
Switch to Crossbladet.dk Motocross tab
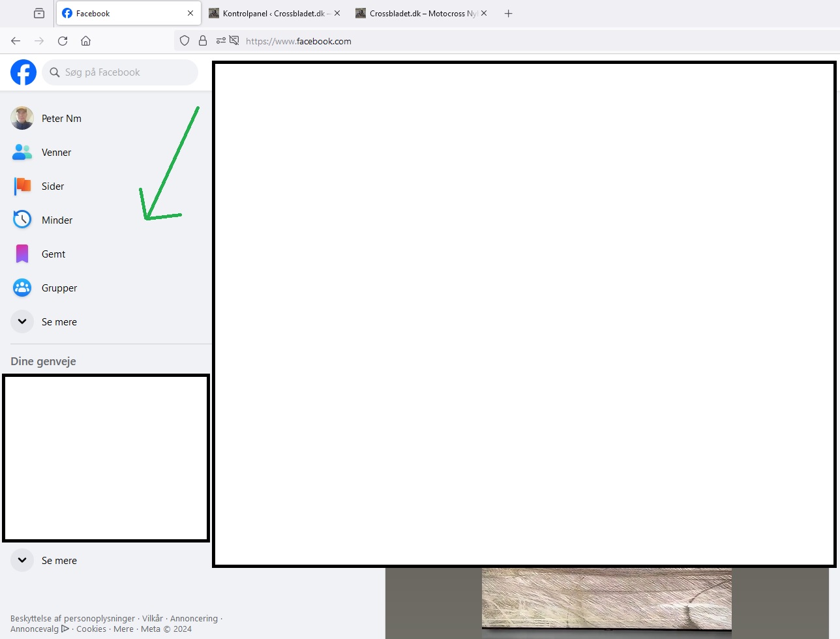pyautogui.click(x=421, y=13)
